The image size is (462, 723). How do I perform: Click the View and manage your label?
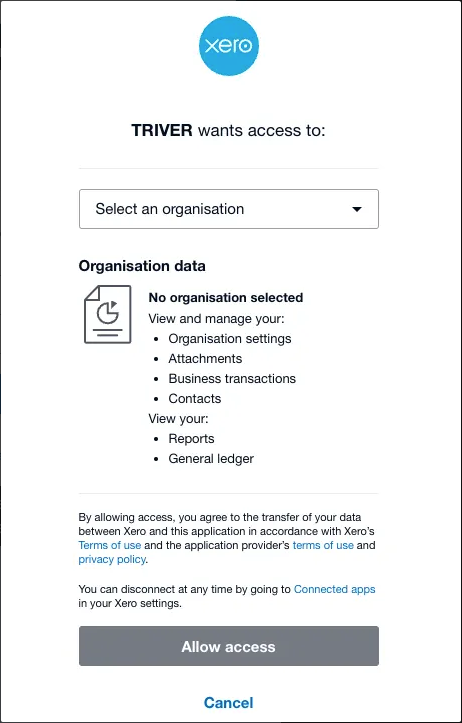coord(217,319)
